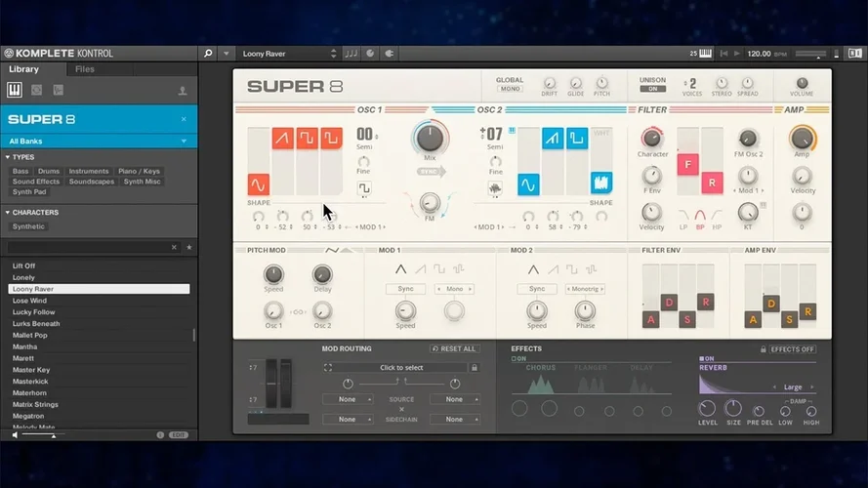This screenshot has width=868, height=488.
Task: Select the sine wave shape in OSC 1
Action: point(258,183)
